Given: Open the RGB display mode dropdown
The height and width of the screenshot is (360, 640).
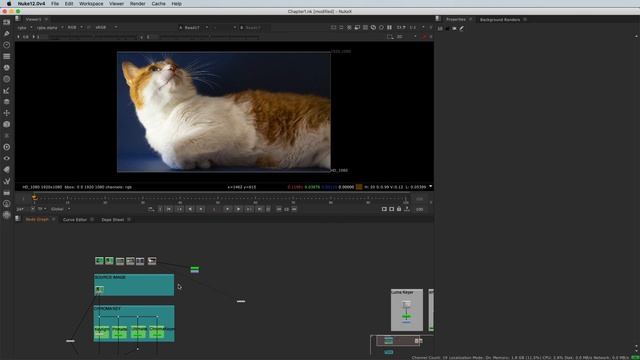Looking at the screenshot, I should tap(75, 27).
